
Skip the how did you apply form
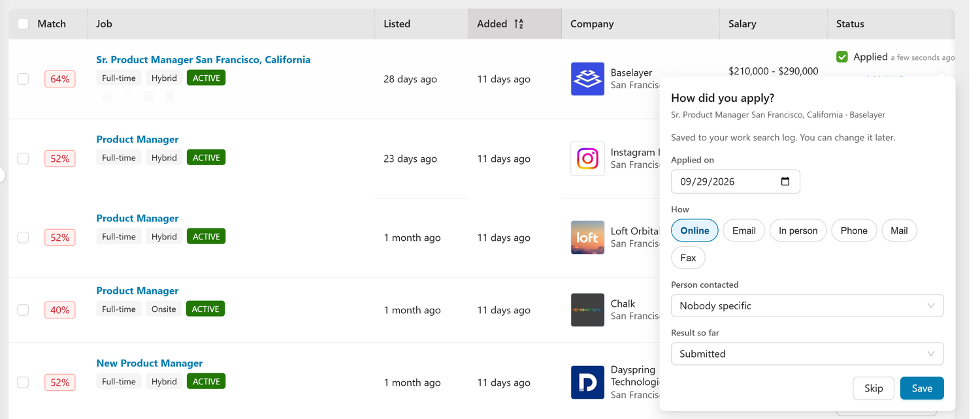point(874,388)
